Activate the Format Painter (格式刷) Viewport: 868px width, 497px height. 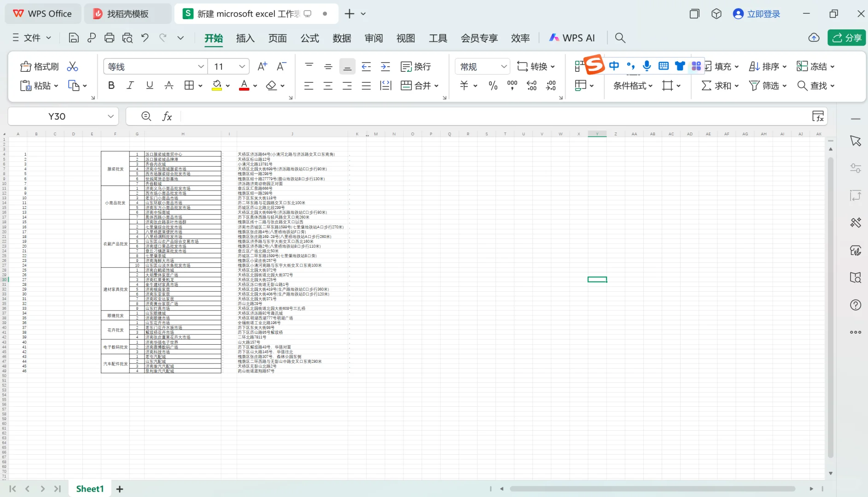[x=39, y=67]
